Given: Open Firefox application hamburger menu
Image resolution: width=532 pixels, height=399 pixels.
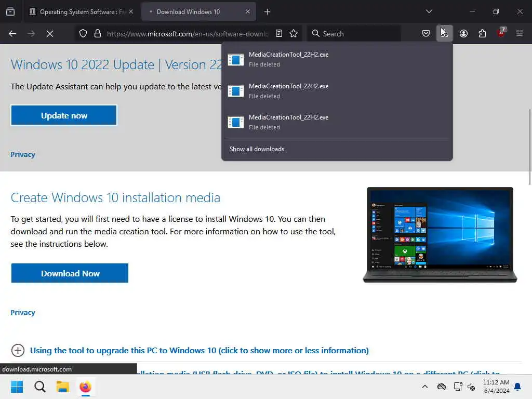Looking at the screenshot, I should (x=520, y=33).
